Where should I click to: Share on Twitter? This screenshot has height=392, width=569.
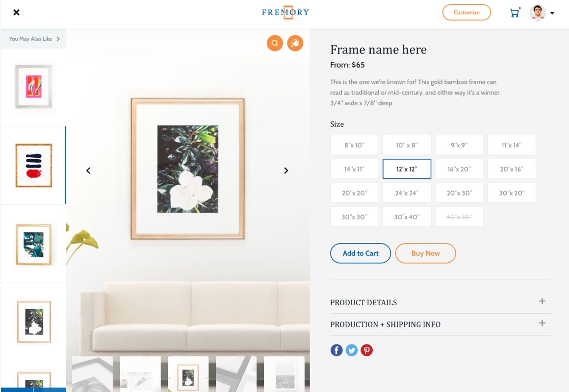tap(352, 350)
